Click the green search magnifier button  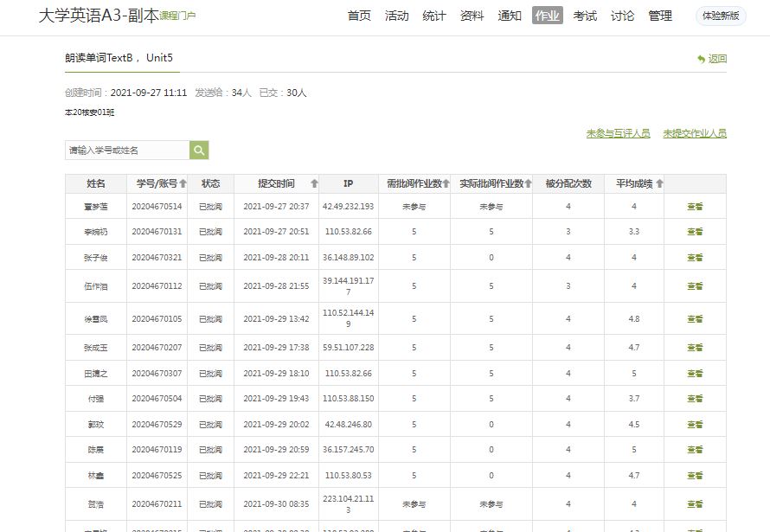(x=199, y=151)
